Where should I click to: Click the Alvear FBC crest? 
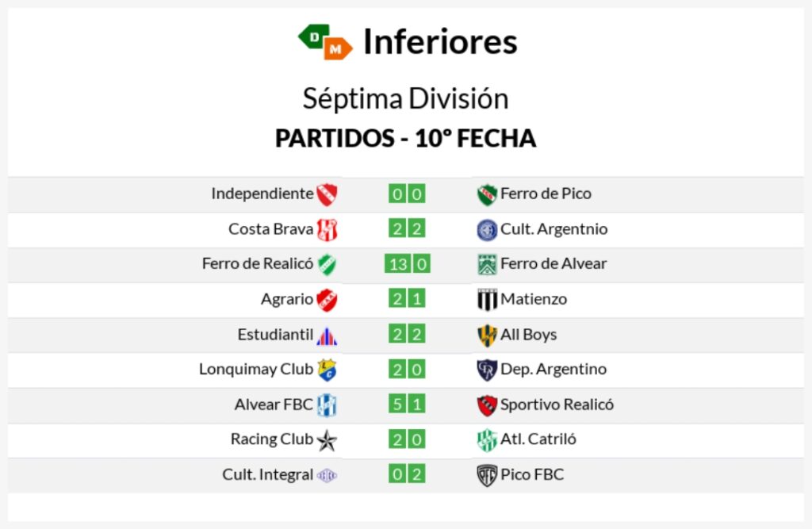point(327,405)
